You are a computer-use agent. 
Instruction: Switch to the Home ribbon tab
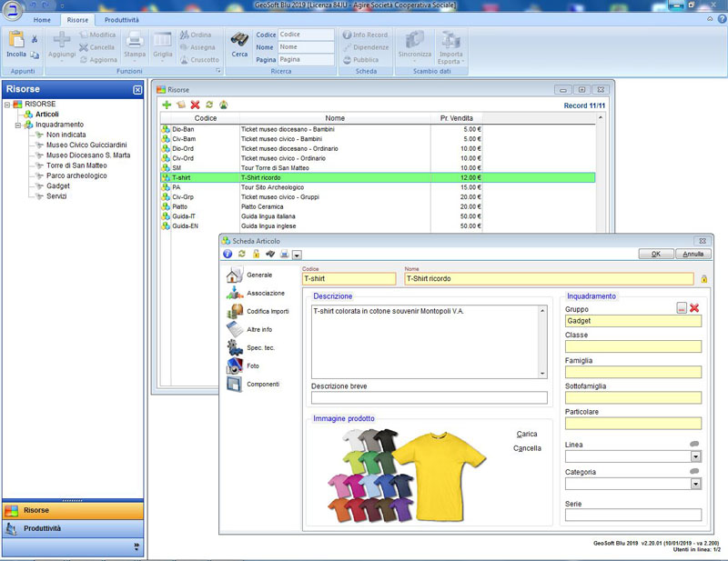(x=42, y=19)
